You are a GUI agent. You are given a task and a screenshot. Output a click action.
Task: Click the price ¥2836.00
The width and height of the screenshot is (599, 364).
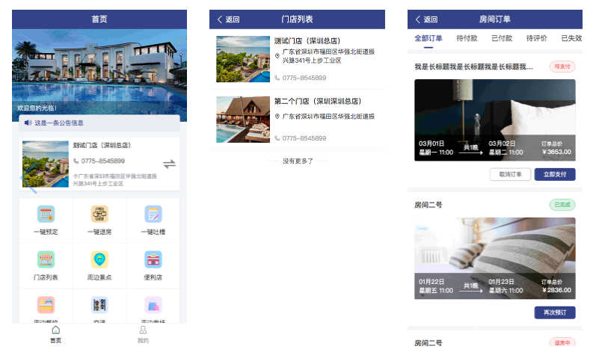556,290
